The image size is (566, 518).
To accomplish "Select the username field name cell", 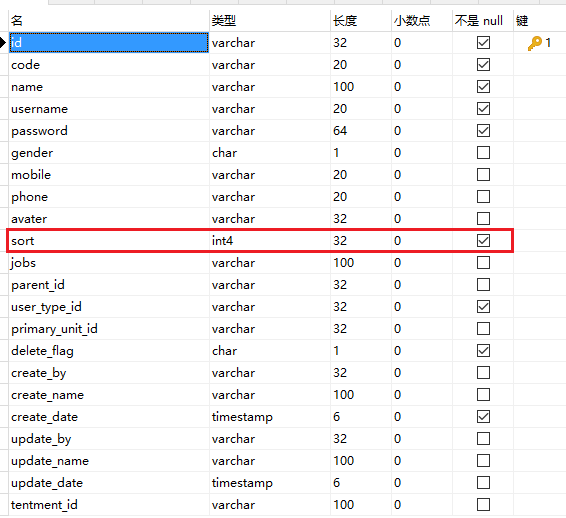I will 109,109.
